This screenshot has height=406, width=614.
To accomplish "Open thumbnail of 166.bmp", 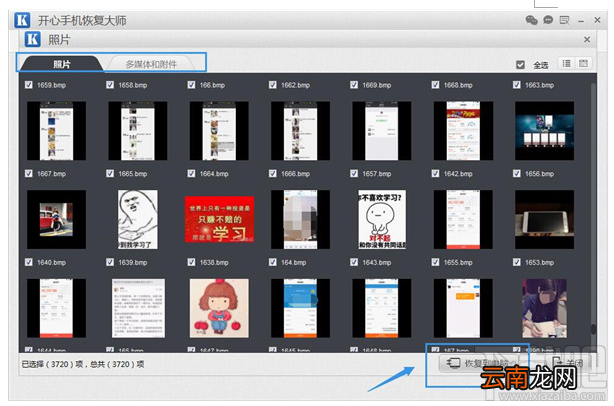I will click(x=219, y=131).
